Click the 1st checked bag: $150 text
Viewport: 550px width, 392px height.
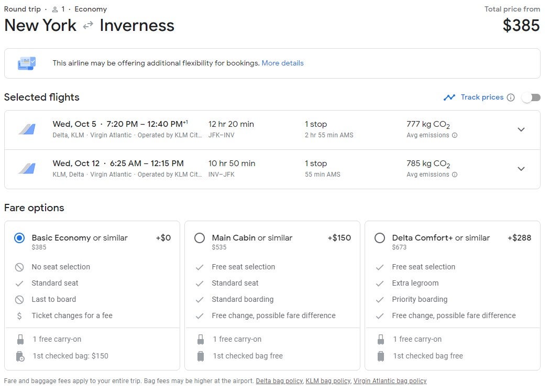71,356
